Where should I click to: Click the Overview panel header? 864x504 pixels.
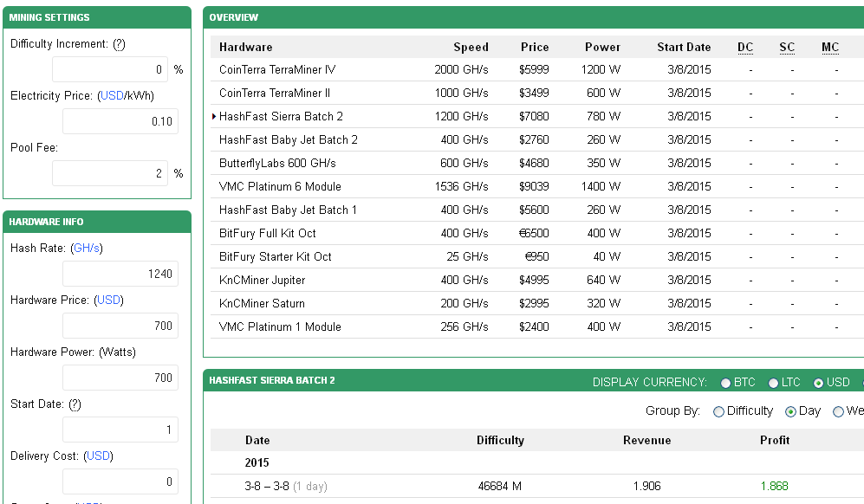click(x=533, y=17)
